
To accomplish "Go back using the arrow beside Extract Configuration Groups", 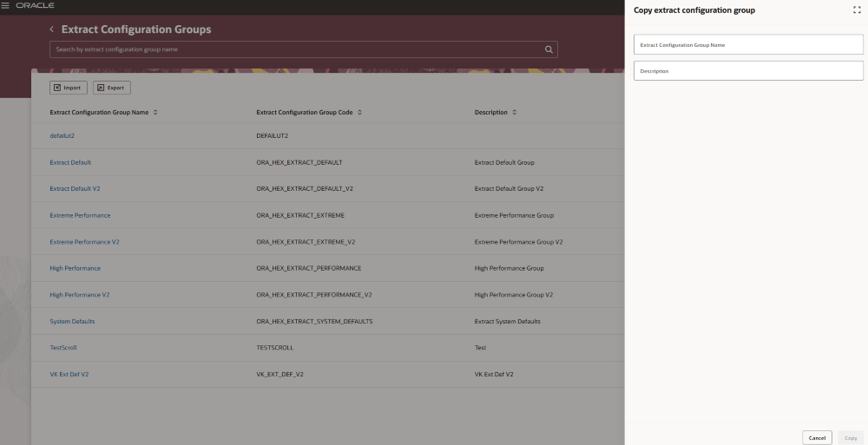I will [x=51, y=29].
